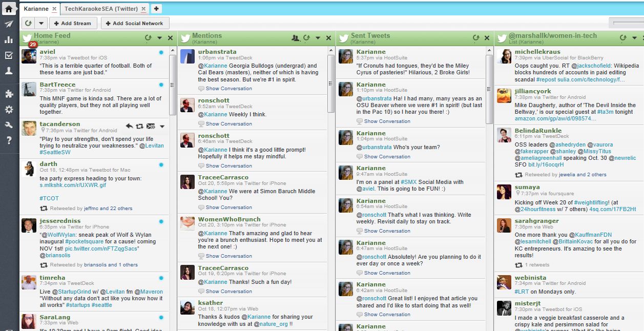644x331 pixels.
Task: Expand more actions arrow on tacanderson's tweet
Action: click(162, 126)
